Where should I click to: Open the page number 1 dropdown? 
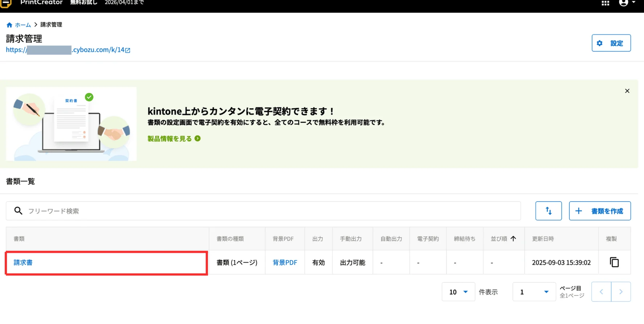point(534,292)
